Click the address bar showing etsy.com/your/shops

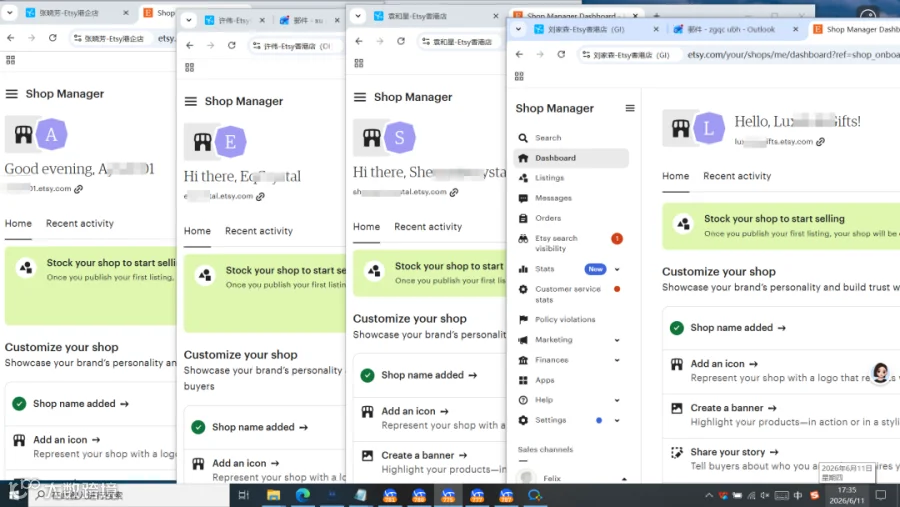pos(792,55)
